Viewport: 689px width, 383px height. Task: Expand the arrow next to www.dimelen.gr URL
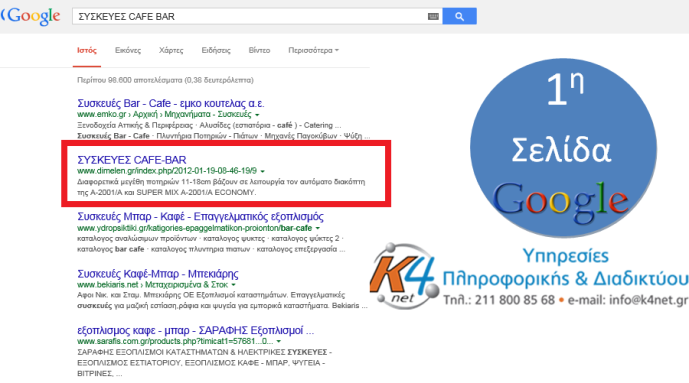[x=262, y=171]
